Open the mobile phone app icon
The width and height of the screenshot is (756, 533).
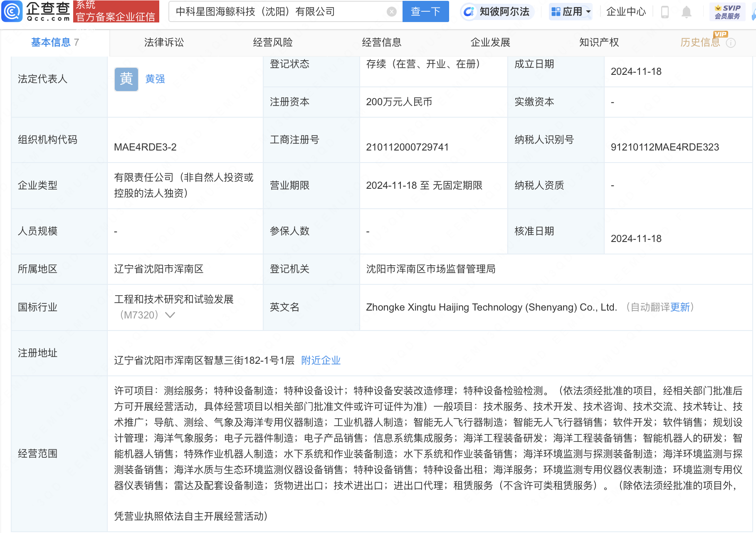coord(665,12)
